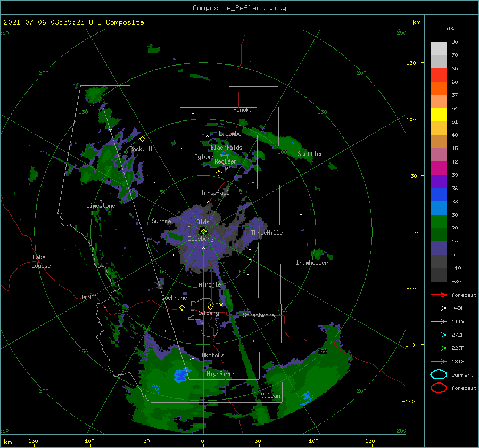This screenshot has height=448, width=479.
Task: Click the orange 111V arrow icon
Action: pos(439,321)
